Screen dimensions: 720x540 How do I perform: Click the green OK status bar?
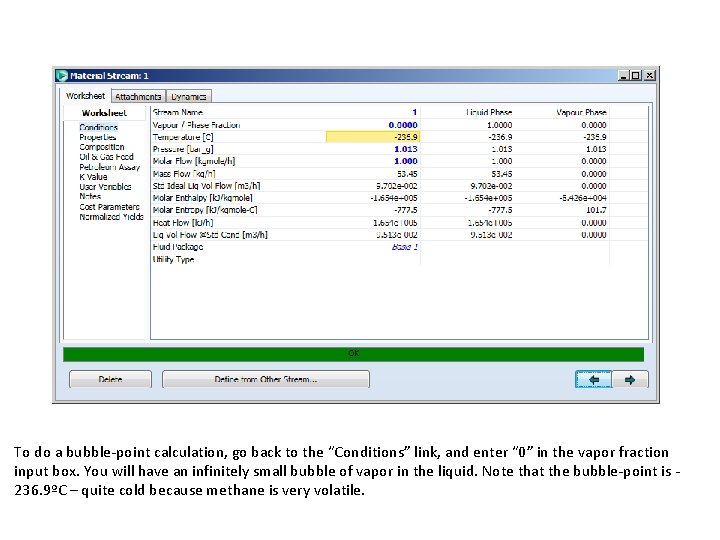click(x=354, y=354)
